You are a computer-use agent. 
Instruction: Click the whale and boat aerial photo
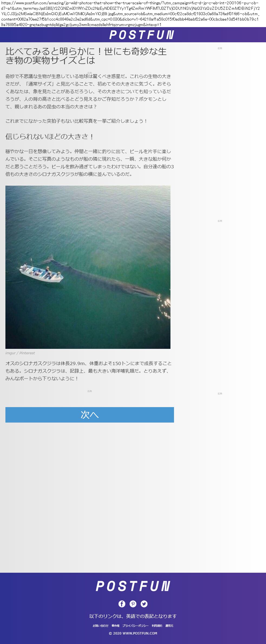tap(88, 267)
